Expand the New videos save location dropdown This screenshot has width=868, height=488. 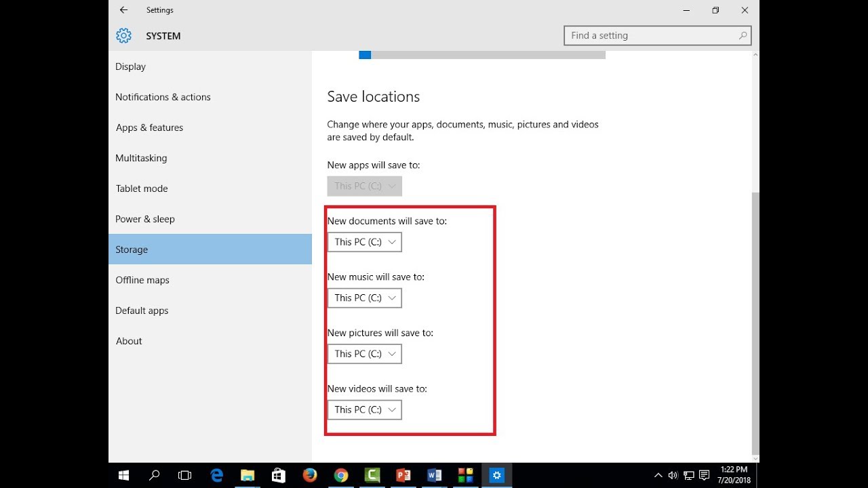(x=365, y=410)
